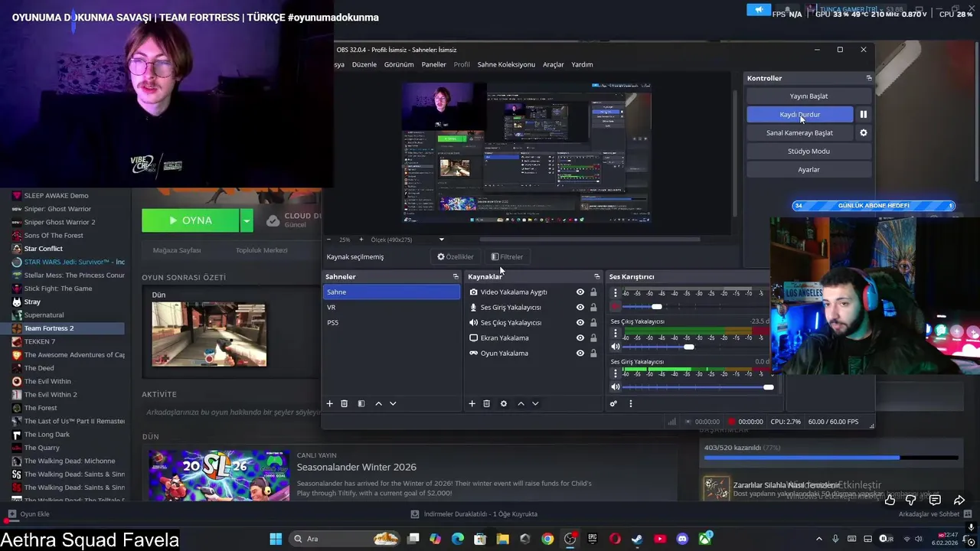Image resolution: width=980 pixels, height=551 pixels.
Task: Open Sahne Koleksiyonu menu
Action: [506, 64]
